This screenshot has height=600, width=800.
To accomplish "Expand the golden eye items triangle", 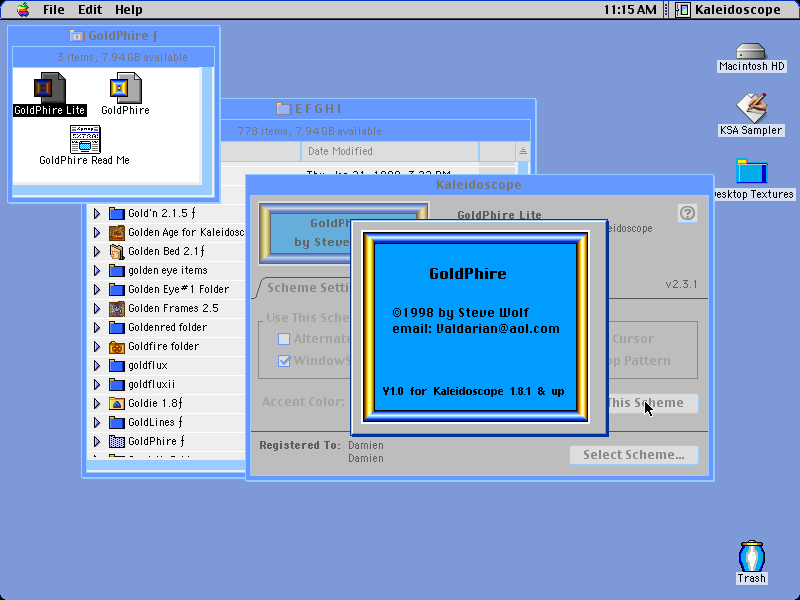I will pyautogui.click(x=97, y=270).
